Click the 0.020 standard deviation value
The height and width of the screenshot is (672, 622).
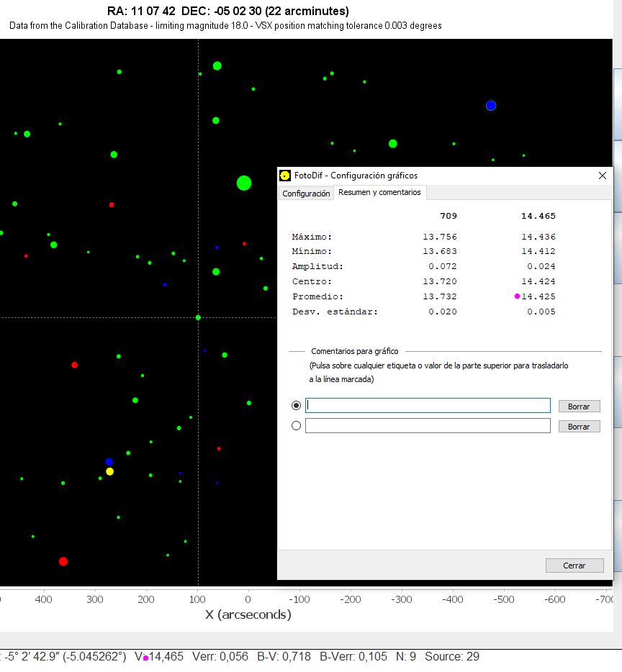(x=443, y=312)
